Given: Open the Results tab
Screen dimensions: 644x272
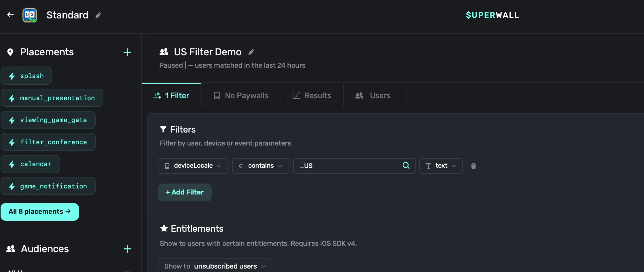Looking at the screenshot, I should [312, 95].
